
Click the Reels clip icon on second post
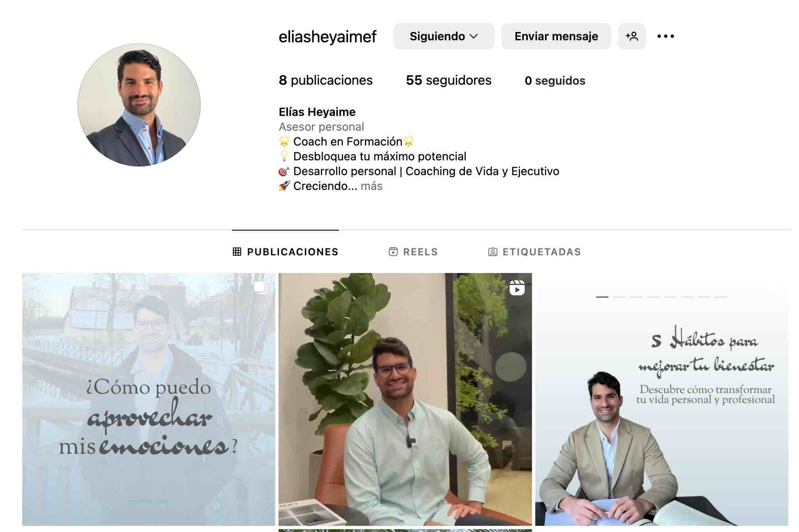517,288
